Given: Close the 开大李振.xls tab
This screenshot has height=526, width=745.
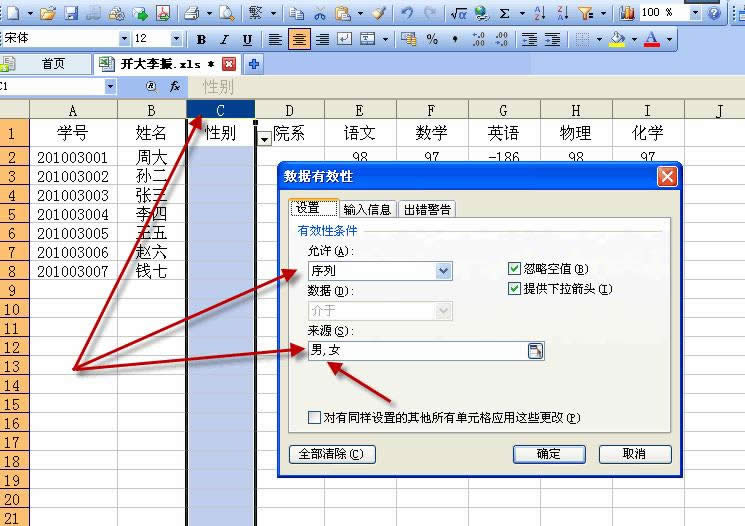Looking at the screenshot, I should tap(229, 64).
